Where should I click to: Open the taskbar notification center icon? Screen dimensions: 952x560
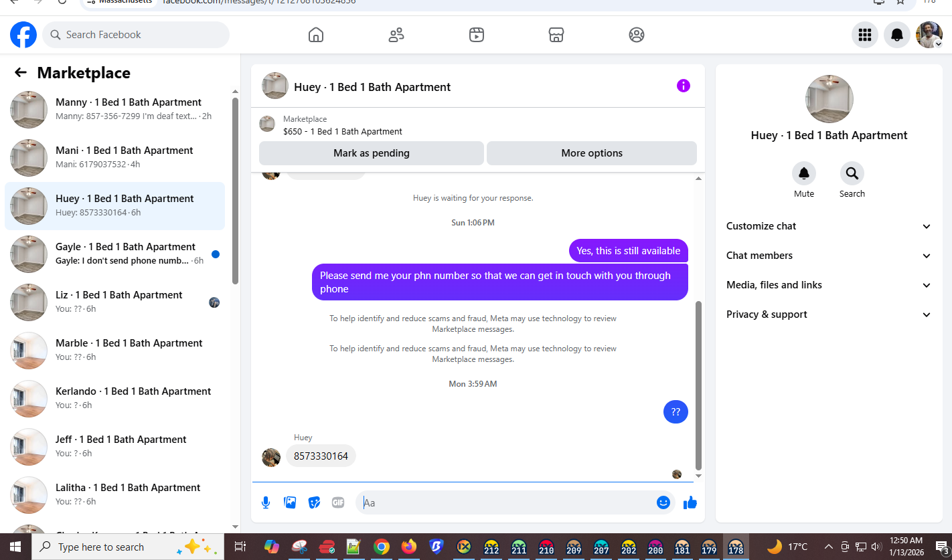point(941,547)
